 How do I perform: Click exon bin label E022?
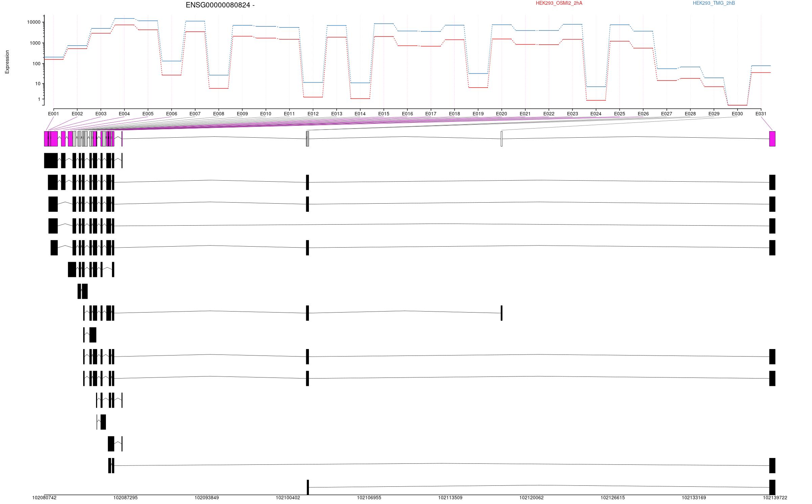click(549, 114)
